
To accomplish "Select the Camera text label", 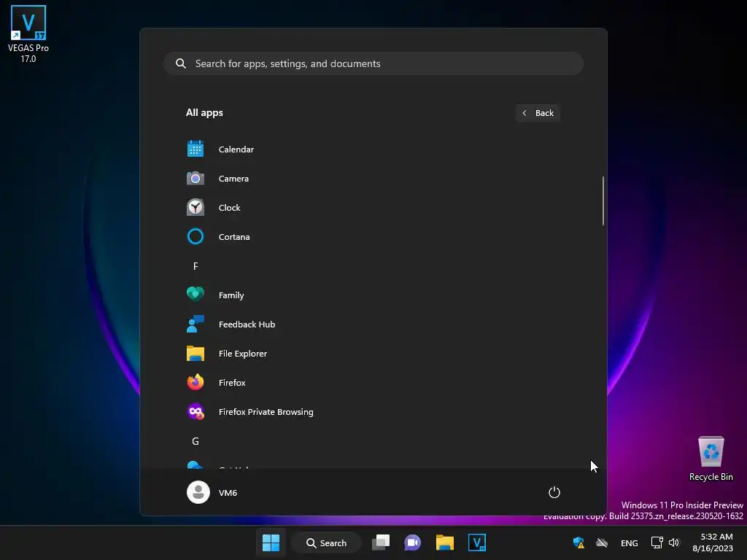I will (x=233, y=179).
